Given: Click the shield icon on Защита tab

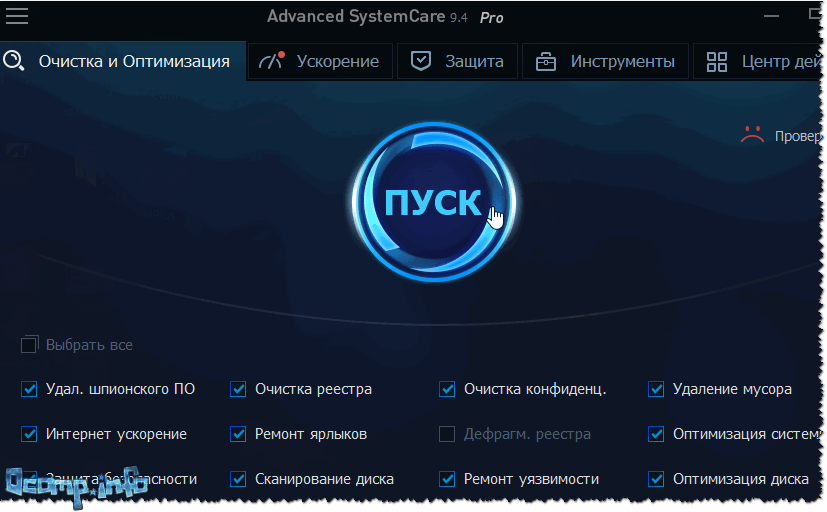Looking at the screenshot, I should 421,61.
